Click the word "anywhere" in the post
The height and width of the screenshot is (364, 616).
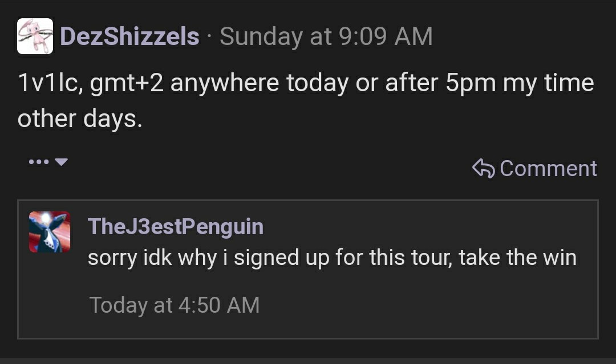click(x=225, y=84)
